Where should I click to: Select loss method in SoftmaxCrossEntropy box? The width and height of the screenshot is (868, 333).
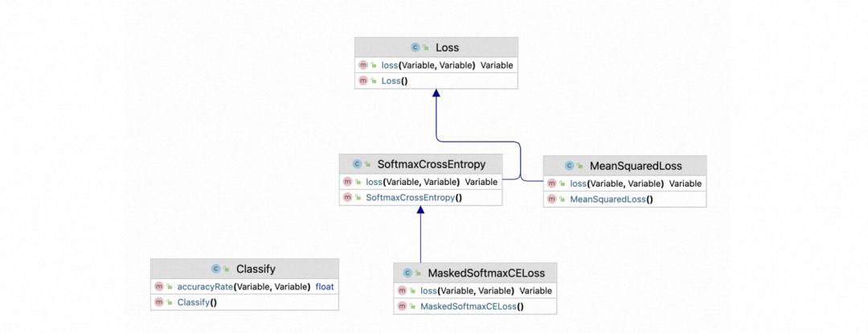[420, 182]
